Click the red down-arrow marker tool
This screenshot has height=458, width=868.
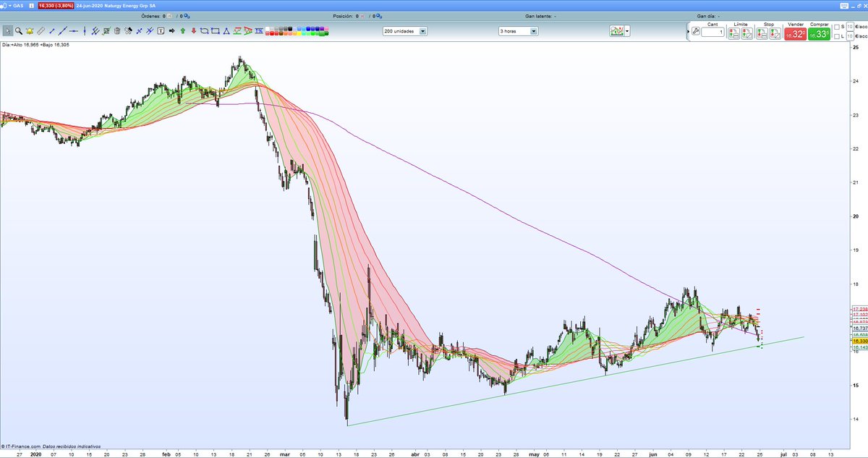coord(193,31)
